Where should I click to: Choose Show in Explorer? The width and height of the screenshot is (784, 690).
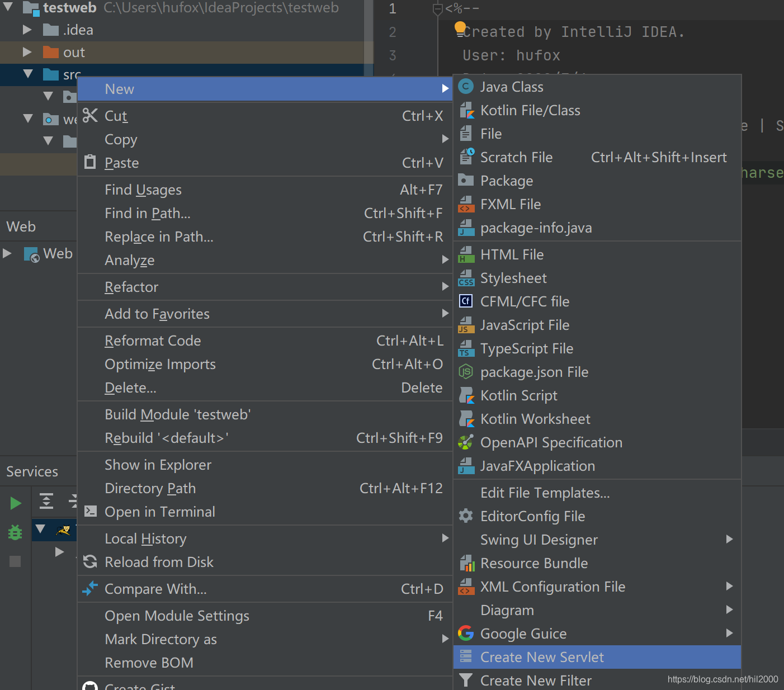coord(265,465)
